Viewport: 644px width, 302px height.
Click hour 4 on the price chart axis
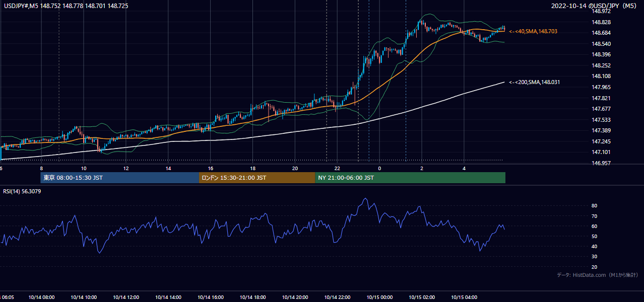[x=464, y=169]
